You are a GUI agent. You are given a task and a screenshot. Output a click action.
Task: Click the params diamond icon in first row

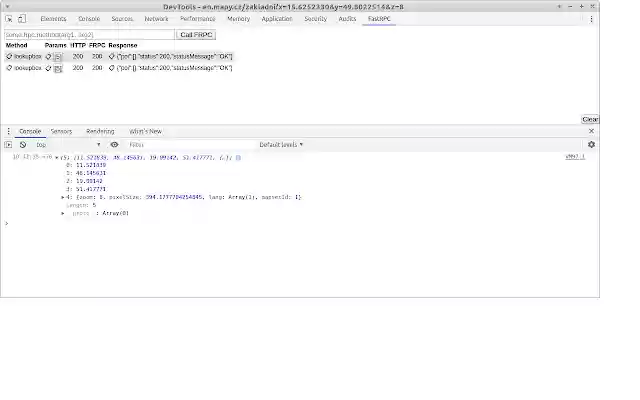(48, 57)
